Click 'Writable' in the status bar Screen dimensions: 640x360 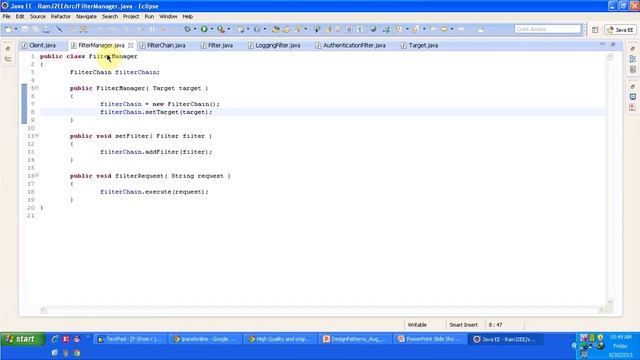417,325
